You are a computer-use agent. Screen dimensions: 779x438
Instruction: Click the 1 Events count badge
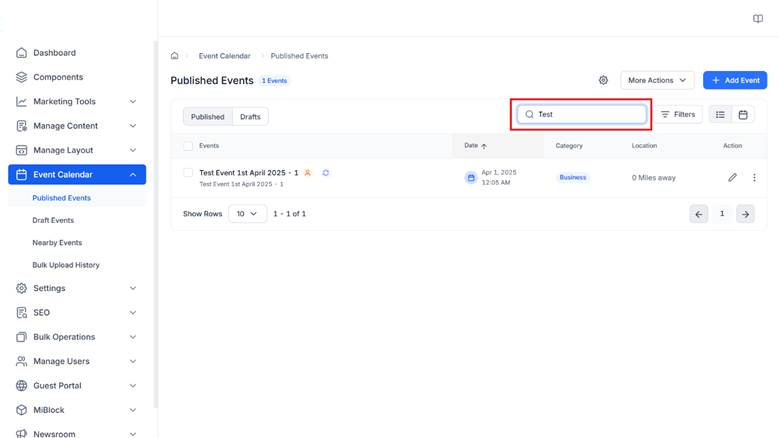coord(274,80)
